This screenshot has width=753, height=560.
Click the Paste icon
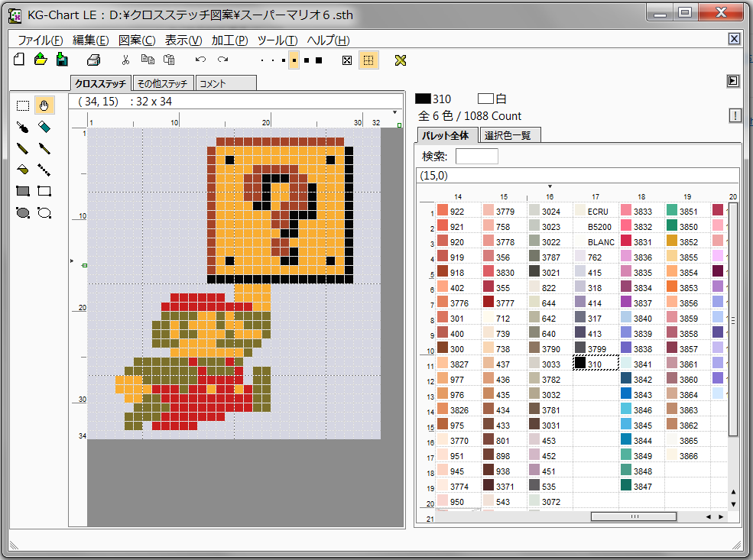(x=169, y=60)
